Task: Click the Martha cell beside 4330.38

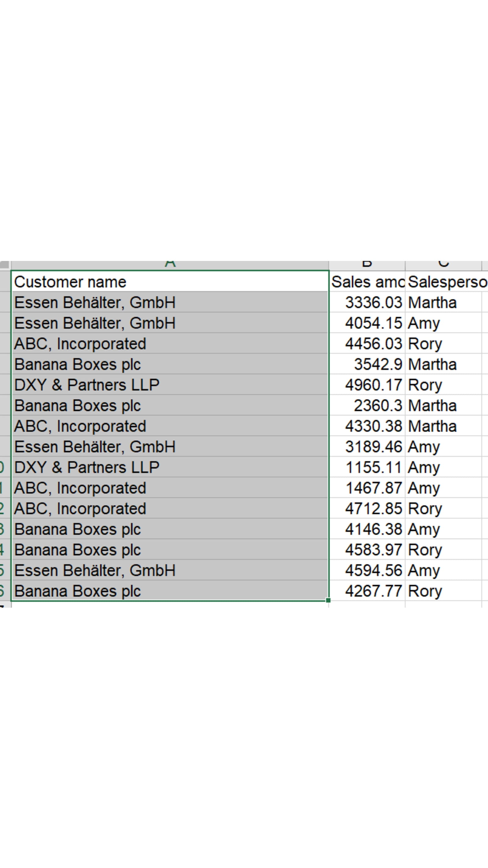Action: point(443,426)
